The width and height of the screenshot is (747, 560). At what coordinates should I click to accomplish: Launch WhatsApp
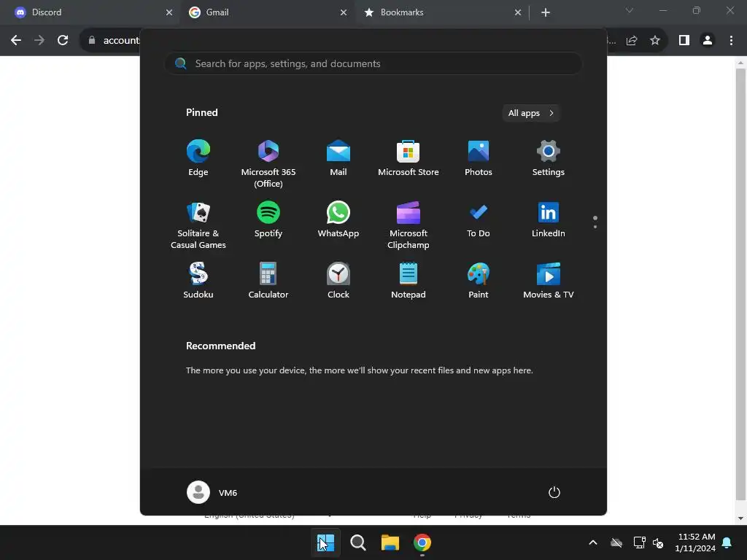(x=338, y=219)
